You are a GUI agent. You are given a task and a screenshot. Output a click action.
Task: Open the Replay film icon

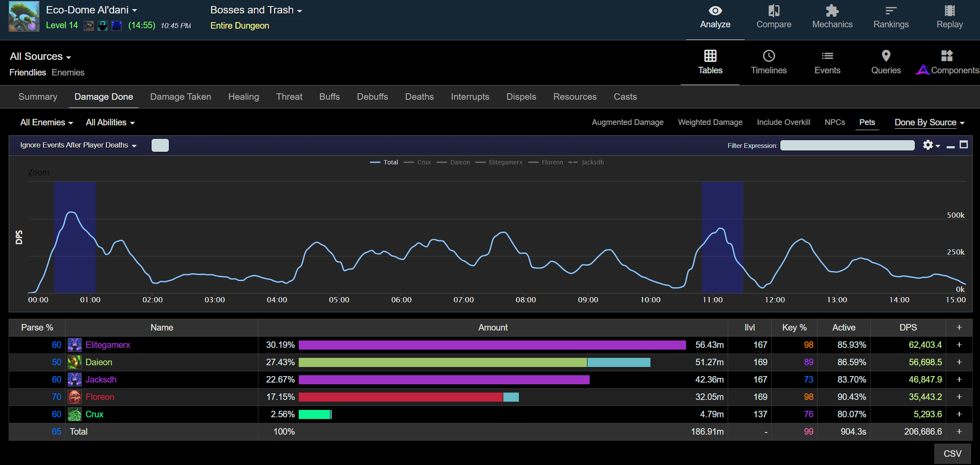(x=949, y=11)
